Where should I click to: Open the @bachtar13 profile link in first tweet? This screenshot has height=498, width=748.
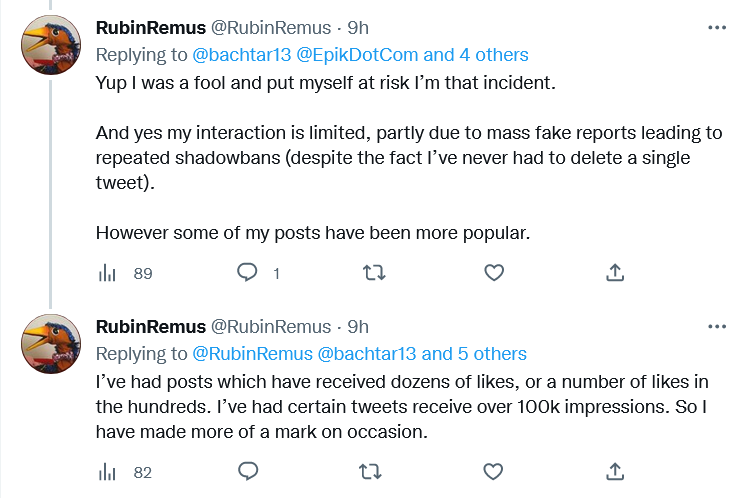tap(241, 55)
